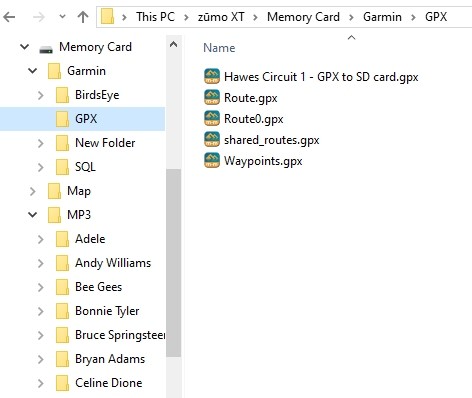Select the Route0.gpx file name
The width and height of the screenshot is (472, 398).
[x=254, y=119]
